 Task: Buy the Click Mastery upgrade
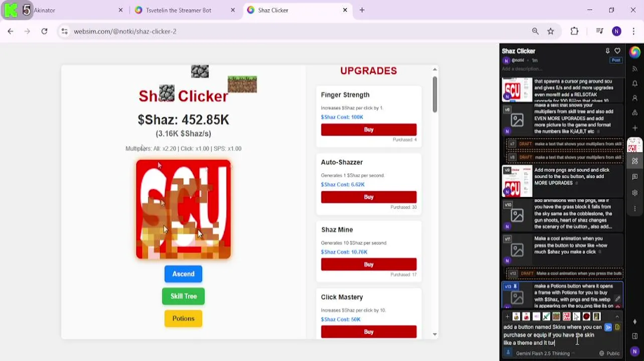[x=369, y=332]
